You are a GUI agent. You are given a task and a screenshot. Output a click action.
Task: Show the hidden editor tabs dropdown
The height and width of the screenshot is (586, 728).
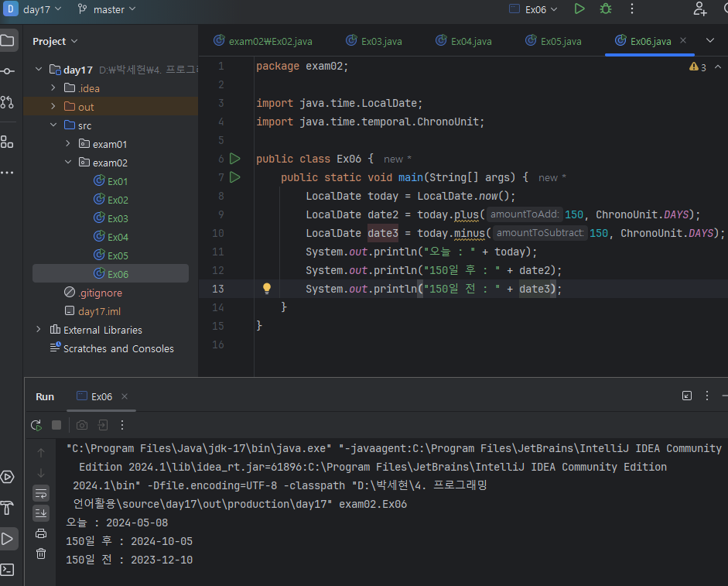tap(710, 40)
